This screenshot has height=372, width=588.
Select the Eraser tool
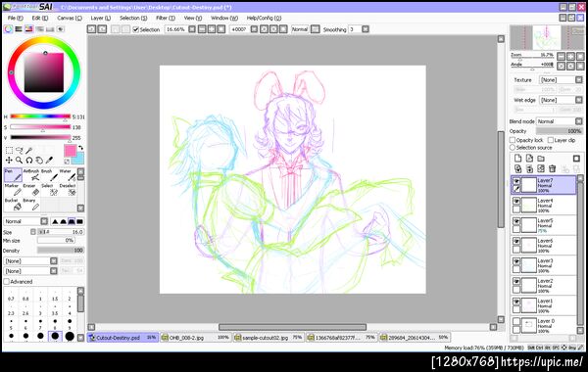(31, 190)
